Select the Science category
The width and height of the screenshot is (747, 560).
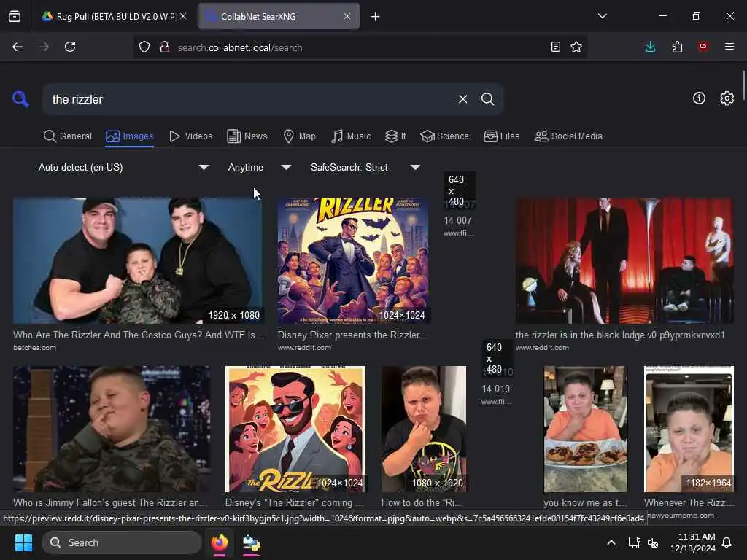[x=445, y=136]
